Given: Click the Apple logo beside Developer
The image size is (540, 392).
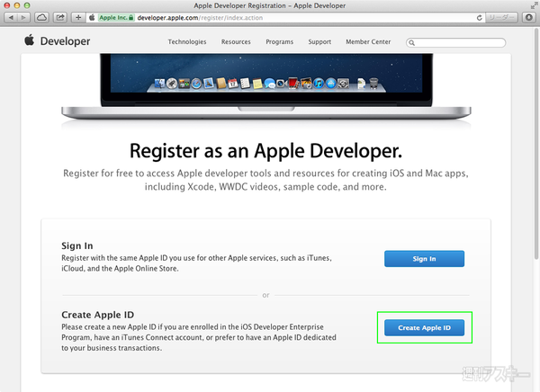Looking at the screenshot, I should tap(30, 40).
